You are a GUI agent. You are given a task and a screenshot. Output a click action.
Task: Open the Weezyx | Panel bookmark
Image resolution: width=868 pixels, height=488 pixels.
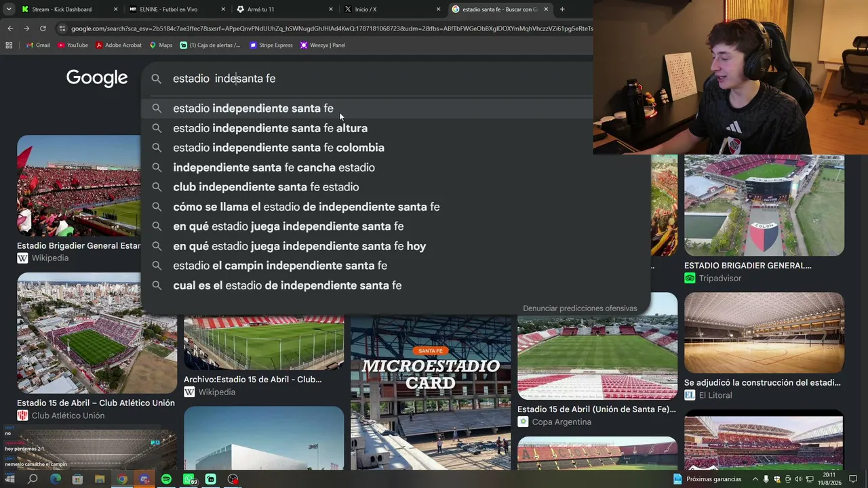tap(323, 45)
